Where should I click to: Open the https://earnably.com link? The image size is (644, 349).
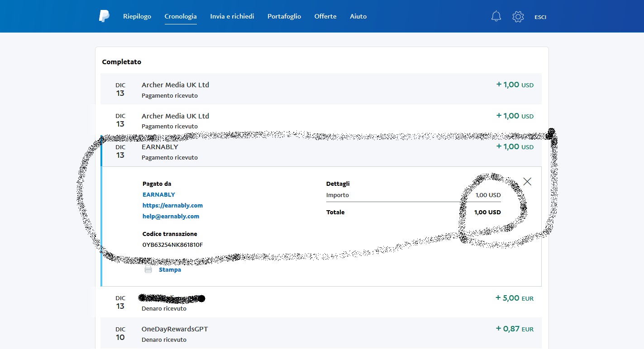tap(172, 205)
